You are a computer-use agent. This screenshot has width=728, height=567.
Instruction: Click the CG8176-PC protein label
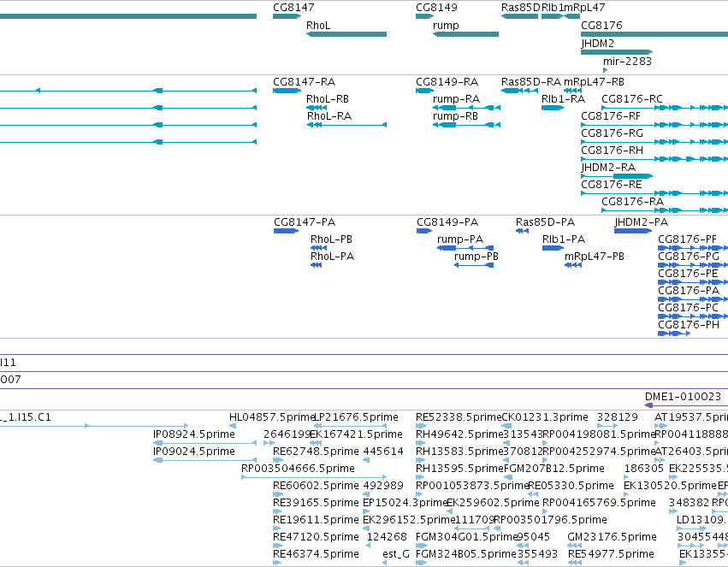point(688,308)
